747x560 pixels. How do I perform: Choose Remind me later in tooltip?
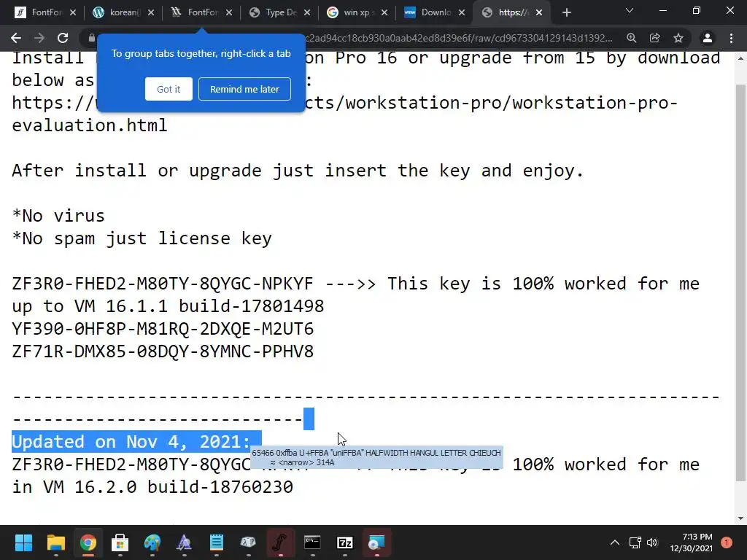[x=244, y=89]
